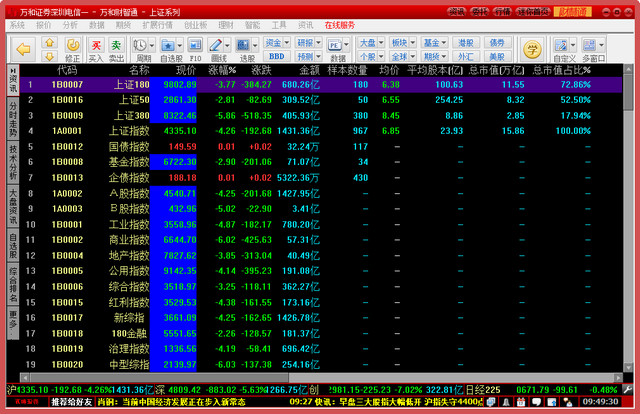Image resolution: width=640 pixels, height=414 pixels.
Task: Click the green 卖出 sell icon
Action: pos(116,45)
